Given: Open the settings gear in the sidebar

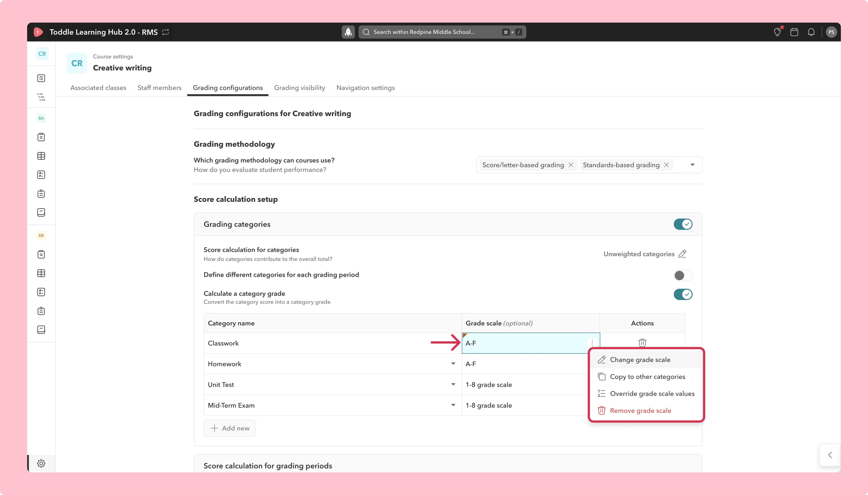Looking at the screenshot, I should [x=41, y=463].
